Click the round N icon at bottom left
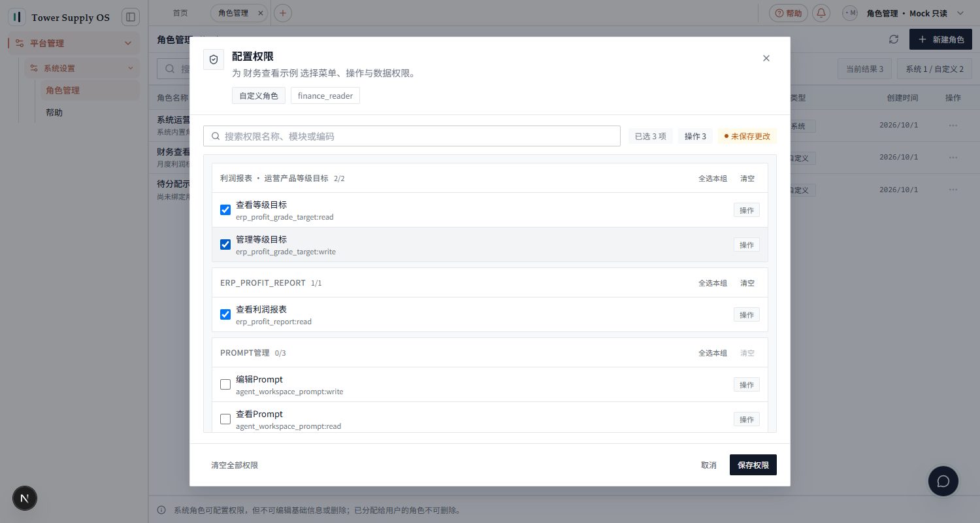Screen dimensions: 980x523 pos(25,498)
